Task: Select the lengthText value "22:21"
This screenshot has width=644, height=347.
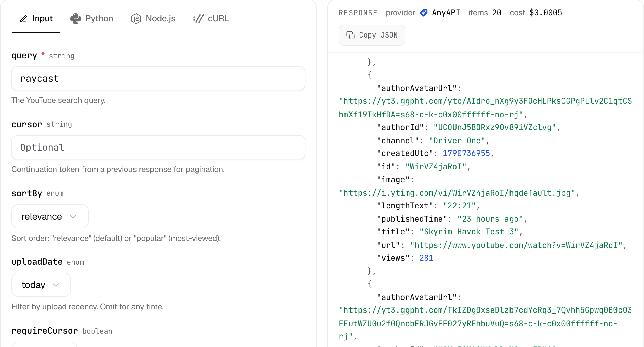Action: pyautogui.click(x=459, y=206)
